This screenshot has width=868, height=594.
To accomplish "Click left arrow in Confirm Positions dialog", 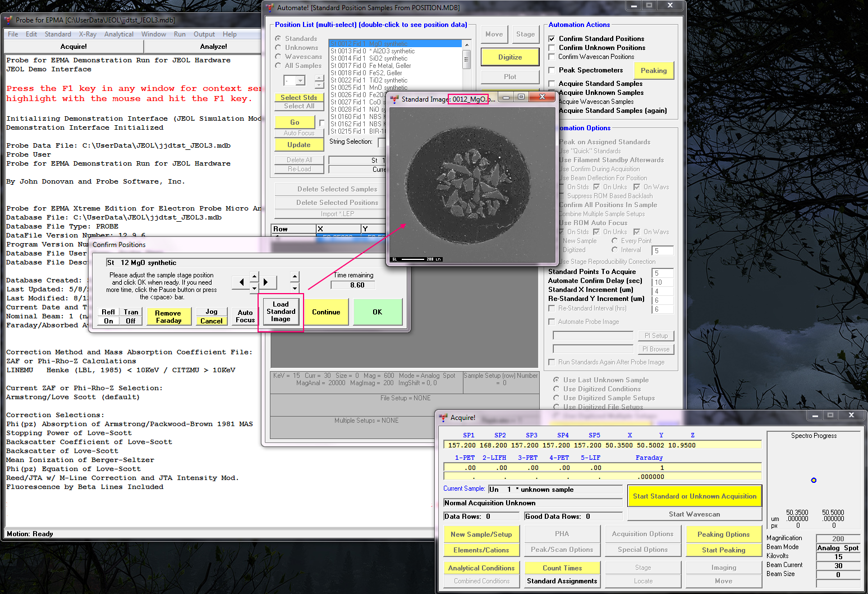I will (x=241, y=282).
